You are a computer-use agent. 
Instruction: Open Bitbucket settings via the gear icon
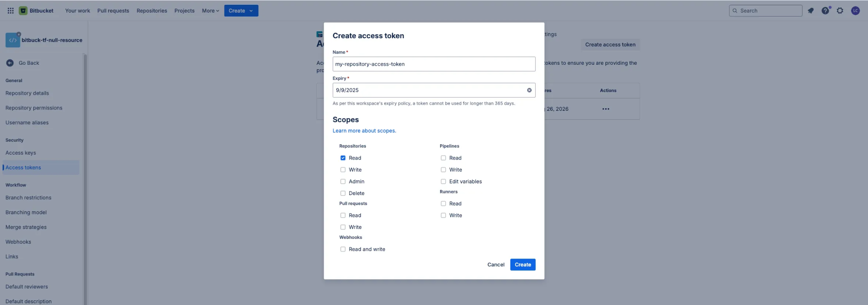click(x=840, y=10)
